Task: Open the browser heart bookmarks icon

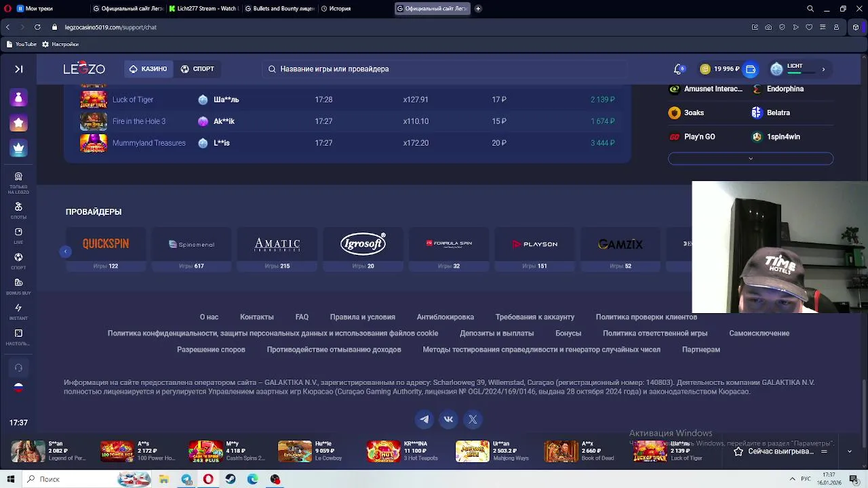Action: [809, 27]
